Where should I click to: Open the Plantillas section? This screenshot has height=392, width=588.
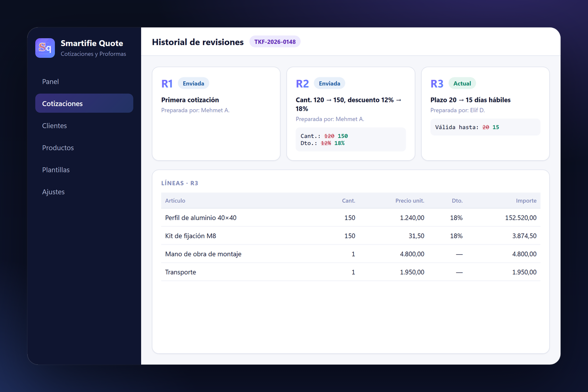point(84,170)
